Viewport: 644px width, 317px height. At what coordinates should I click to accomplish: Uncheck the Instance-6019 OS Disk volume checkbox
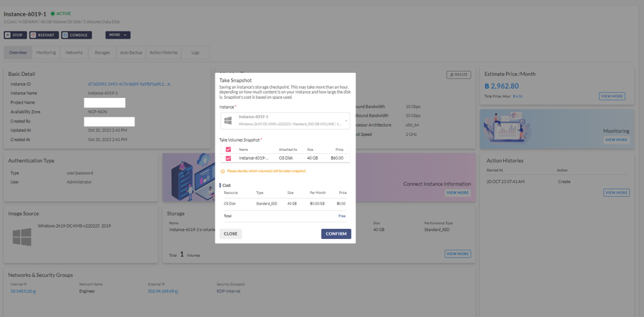coord(228,158)
